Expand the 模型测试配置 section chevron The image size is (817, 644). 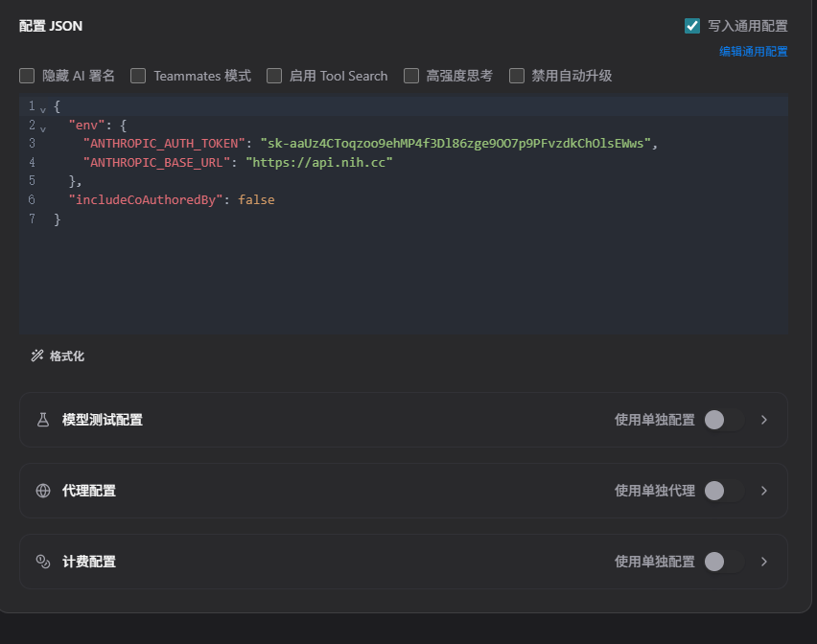point(764,420)
